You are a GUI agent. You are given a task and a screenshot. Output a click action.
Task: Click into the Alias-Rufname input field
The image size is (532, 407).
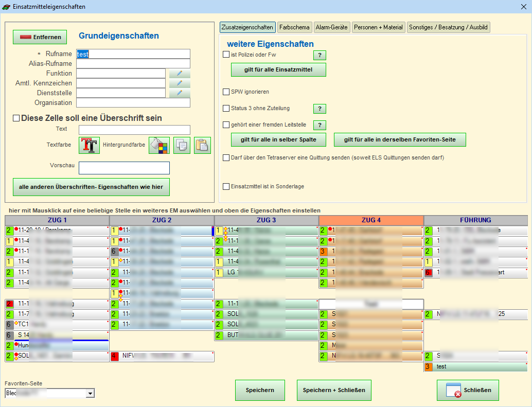click(133, 64)
